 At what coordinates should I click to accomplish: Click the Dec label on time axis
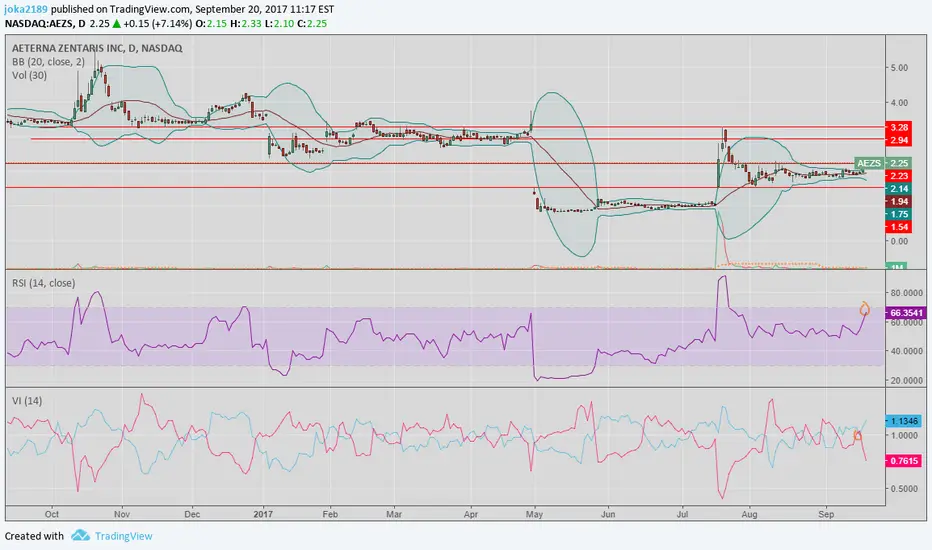(192, 514)
